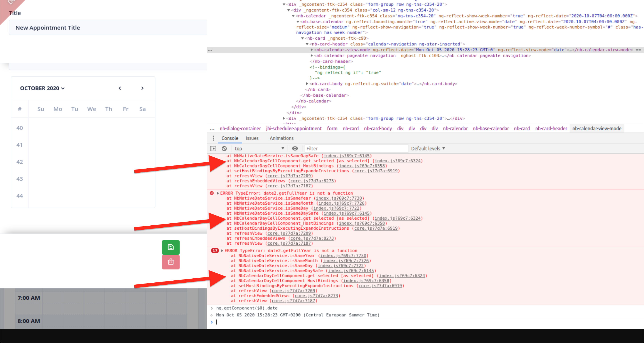This screenshot has width=644, height=343.
Task: Open the console options kebab menu
Action: click(213, 138)
